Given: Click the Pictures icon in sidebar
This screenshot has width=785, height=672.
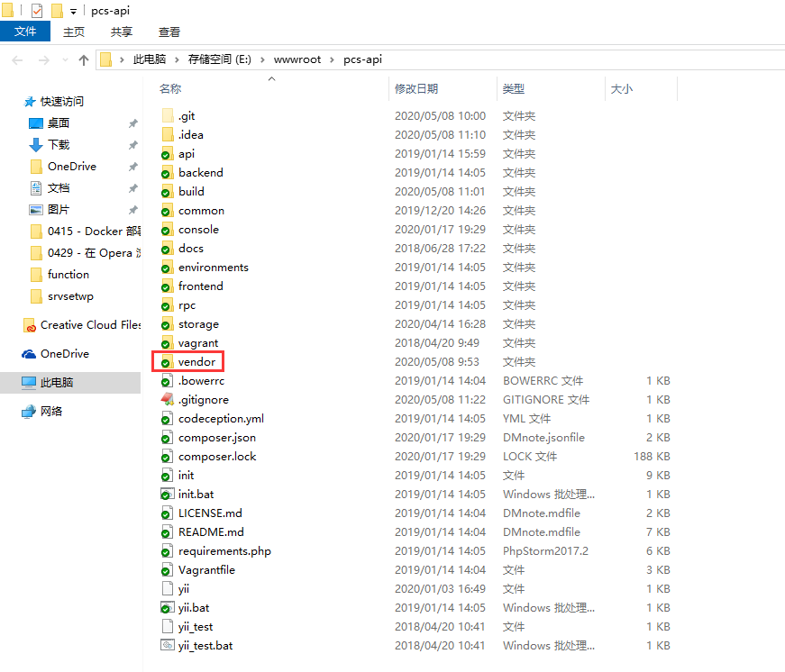Looking at the screenshot, I should (x=36, y=210).
